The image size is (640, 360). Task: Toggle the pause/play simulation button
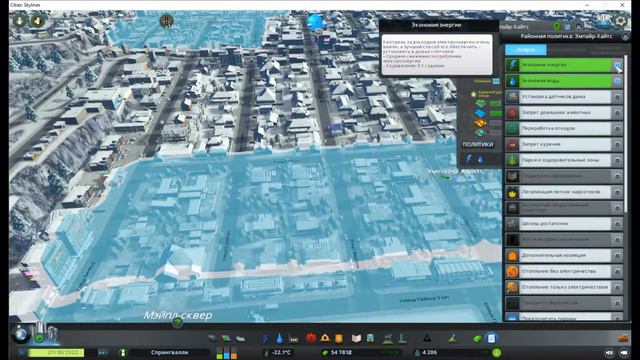coord(22,353)
